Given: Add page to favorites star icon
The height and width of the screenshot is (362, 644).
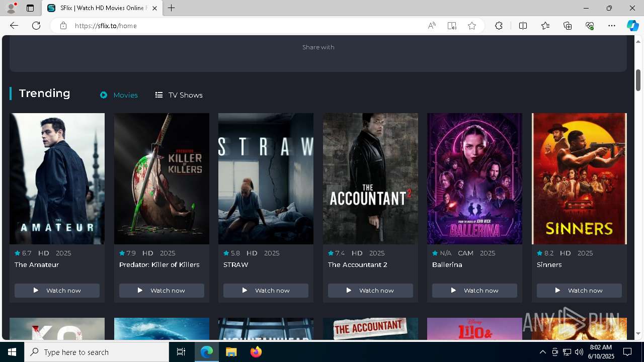Looking at the screenshot, I should point(472,26).
